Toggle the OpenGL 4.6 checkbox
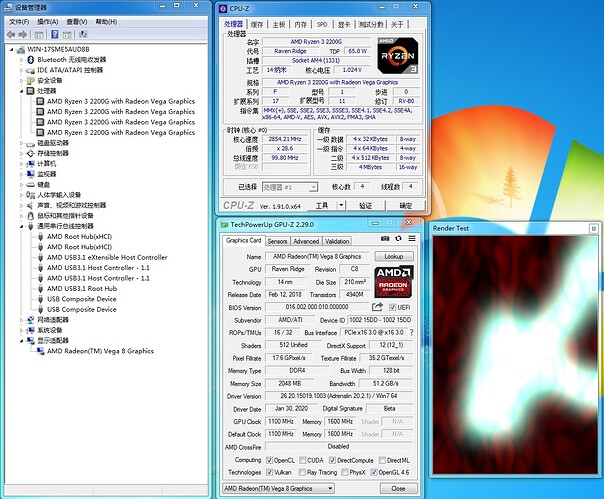604x499 pixels. coord(374,472)
